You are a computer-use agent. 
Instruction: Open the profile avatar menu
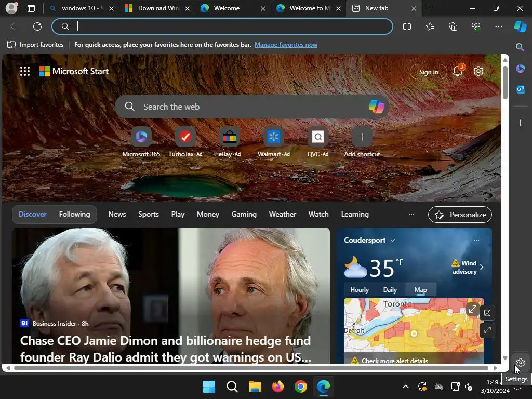11,8
